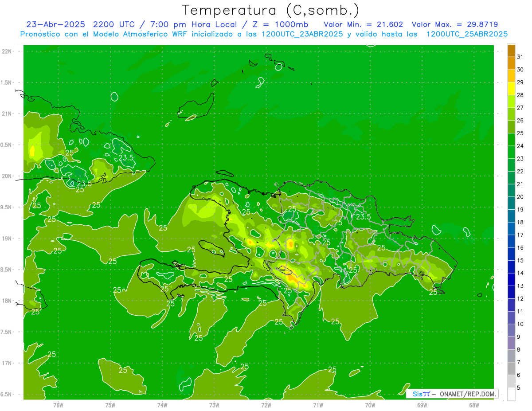Click the 17N latitude axis label
Screen dimensions: 532x411
click(7, 363)
